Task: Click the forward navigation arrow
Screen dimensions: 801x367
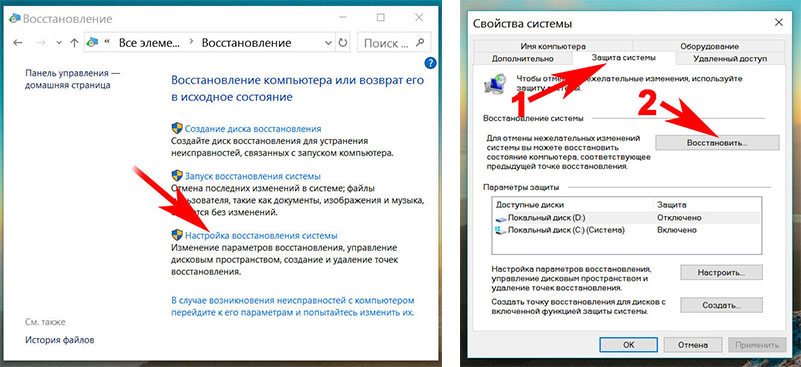Action: point(42,43)
